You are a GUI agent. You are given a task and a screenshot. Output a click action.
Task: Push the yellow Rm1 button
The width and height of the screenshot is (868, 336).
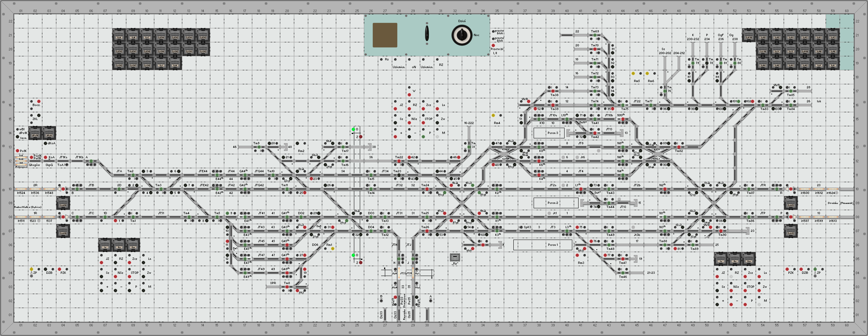(x=333, y=249)
